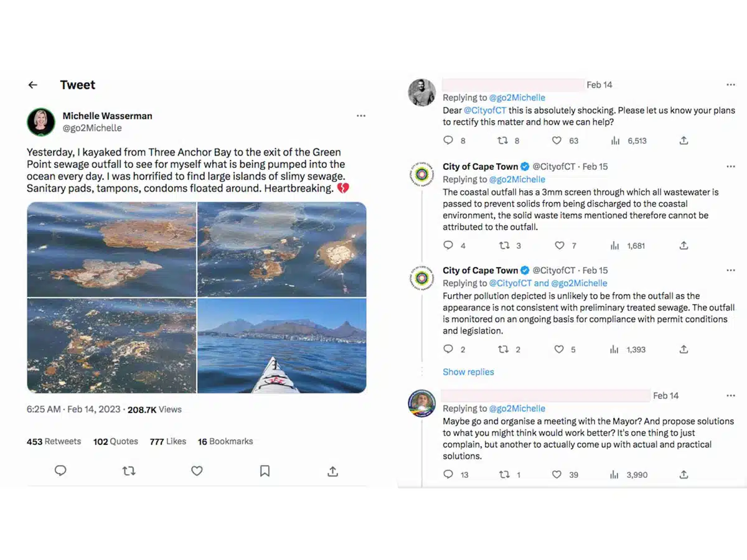Viewport: 747px width, 560px height.
Task: View analytics showing 1,393 views
Action: point(629,350)
